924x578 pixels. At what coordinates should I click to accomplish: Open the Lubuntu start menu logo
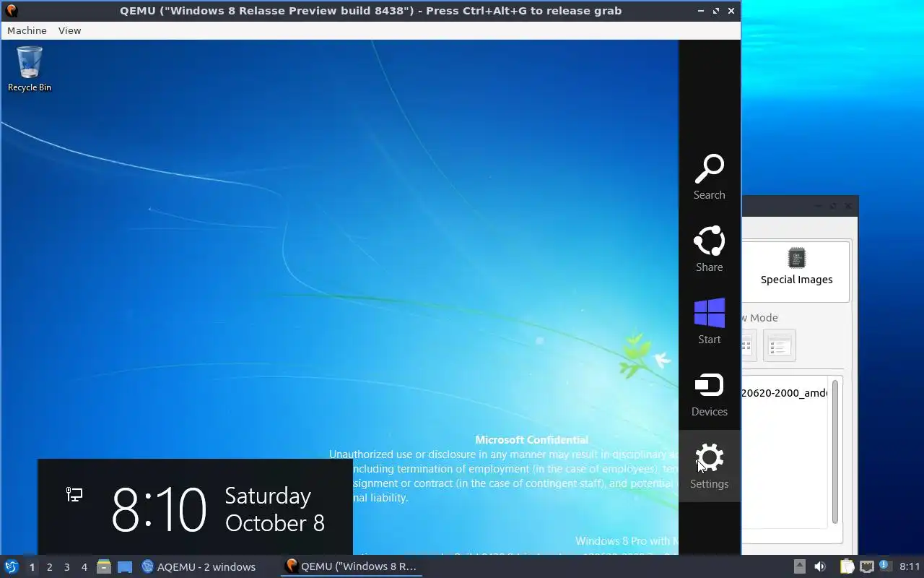[x=12, y=566]
